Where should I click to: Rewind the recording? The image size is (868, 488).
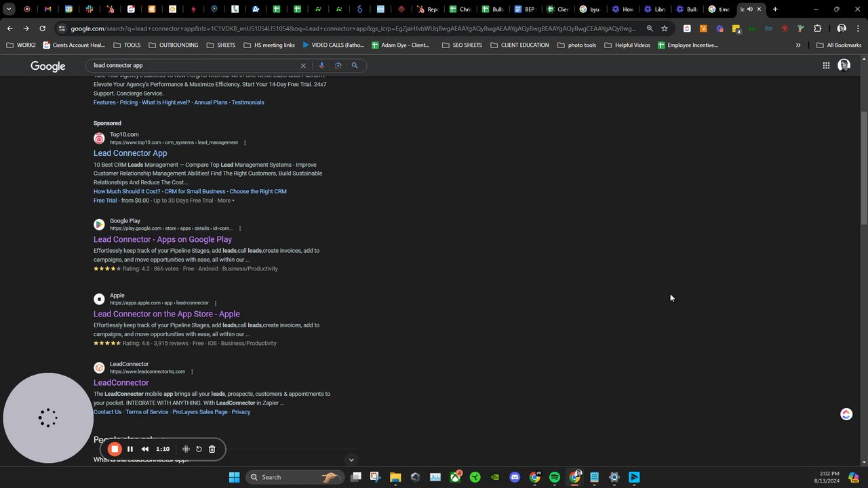pos(145,449)
